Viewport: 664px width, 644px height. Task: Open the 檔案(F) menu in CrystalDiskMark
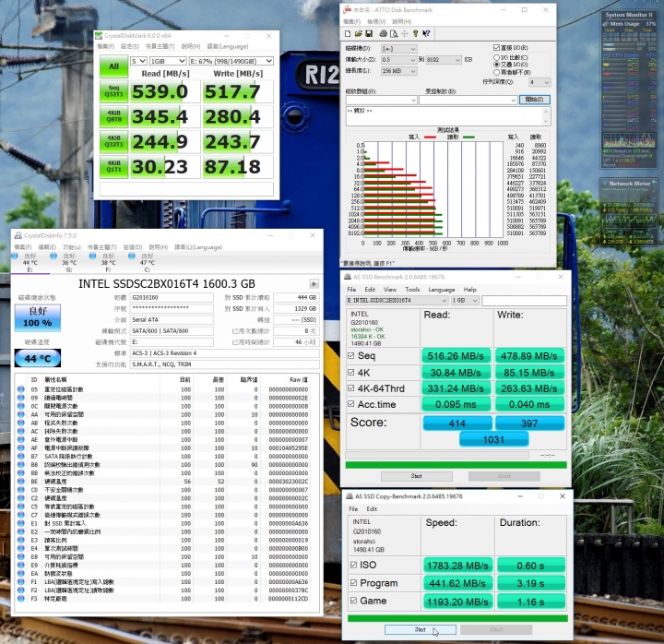tap(105, 46)
